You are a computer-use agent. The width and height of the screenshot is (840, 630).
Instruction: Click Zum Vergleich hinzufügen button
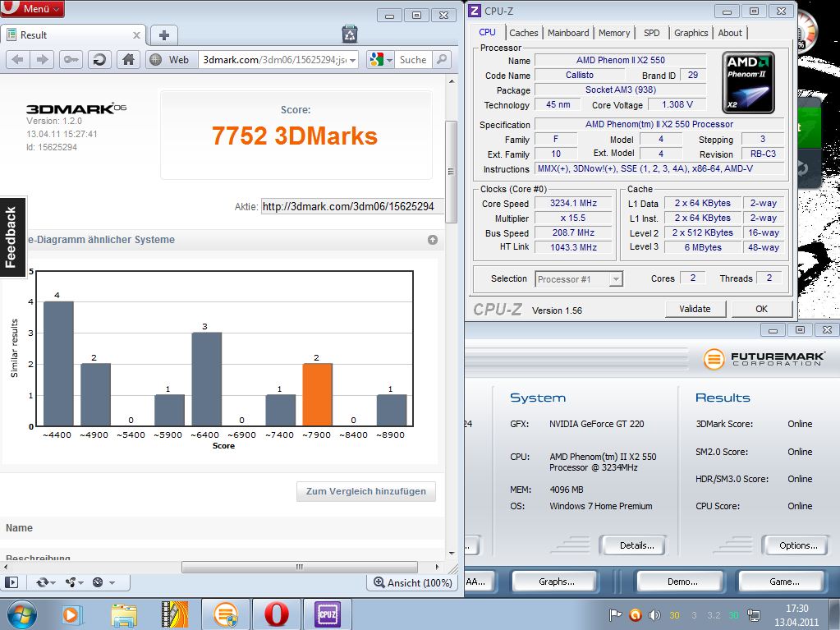366,491
